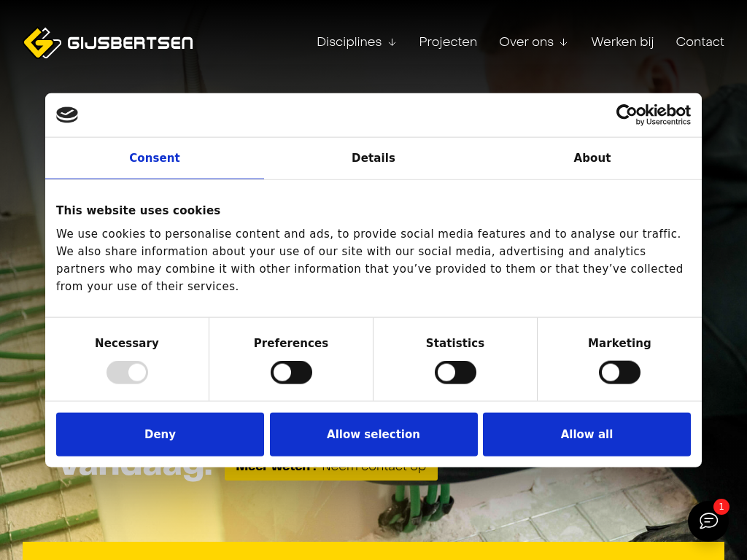The image size is (747, 560).
Task: Click the Gijsbertsen logo icon
Action: coord(41,42)
